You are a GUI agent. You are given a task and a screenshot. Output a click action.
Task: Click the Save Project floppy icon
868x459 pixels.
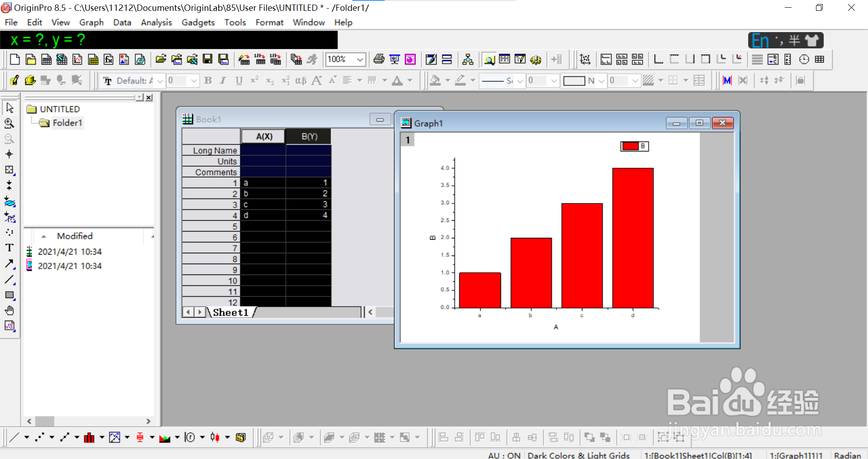pos(208,59)
